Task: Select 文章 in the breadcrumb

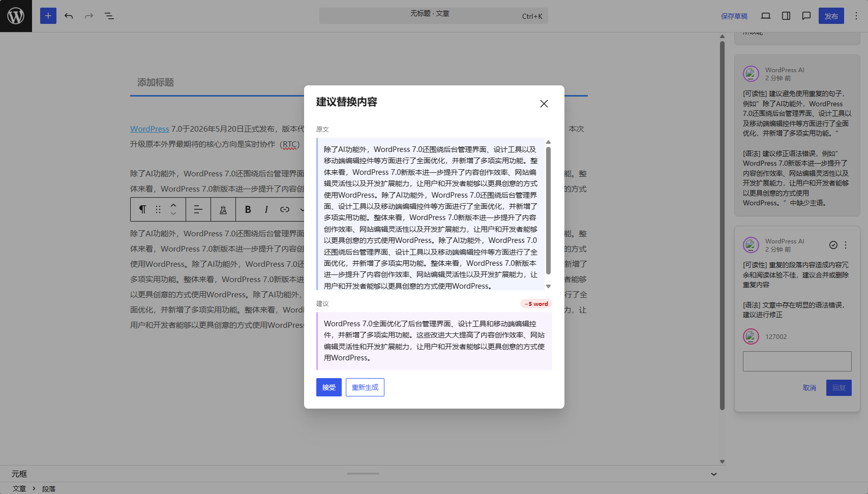Action: 19,489
